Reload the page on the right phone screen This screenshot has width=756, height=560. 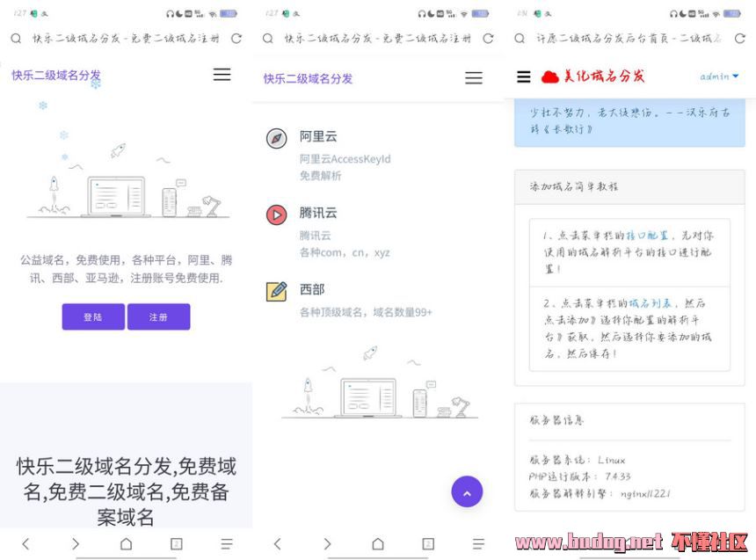click(x=739, y=39)
